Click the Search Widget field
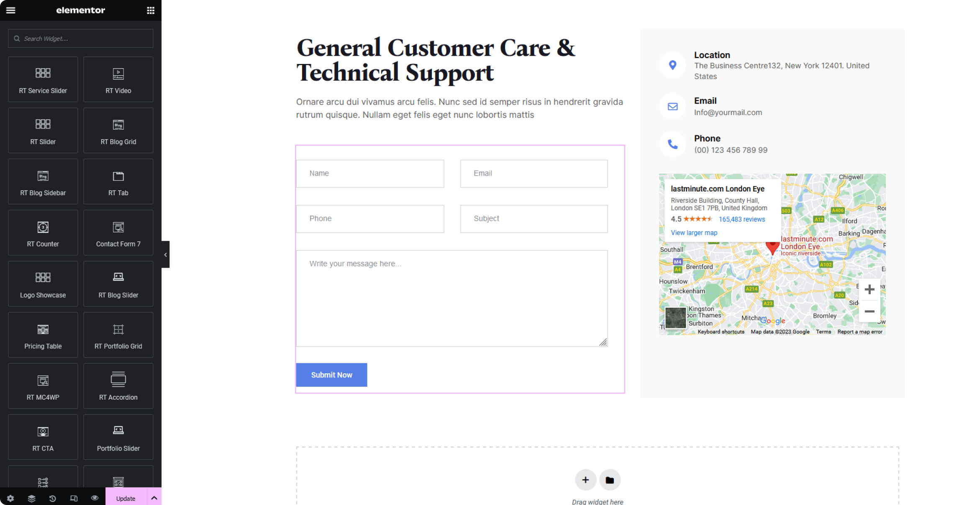Image resolution: width=980 pixels, height=505 pixels. (x=81, y=38)
